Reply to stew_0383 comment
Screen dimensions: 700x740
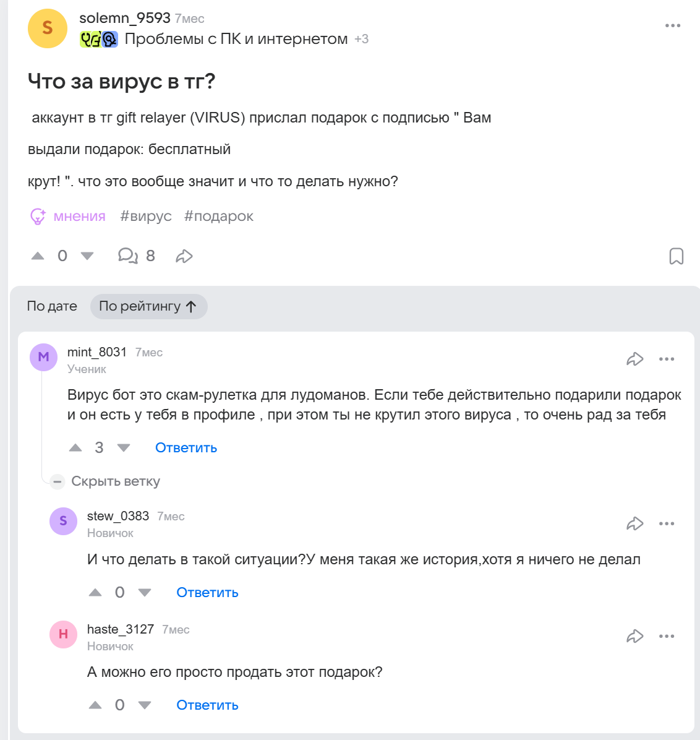pyautogui.click(x=207, y=593)
